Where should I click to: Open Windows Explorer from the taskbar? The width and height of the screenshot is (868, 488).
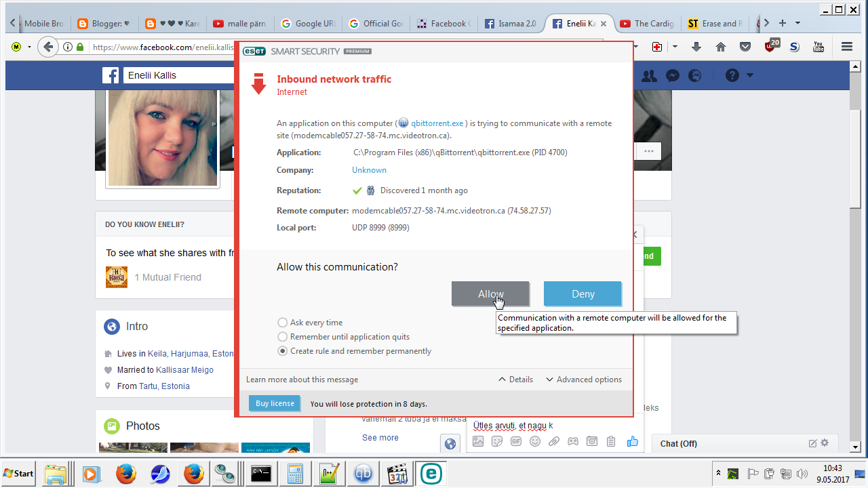point(54,473)
